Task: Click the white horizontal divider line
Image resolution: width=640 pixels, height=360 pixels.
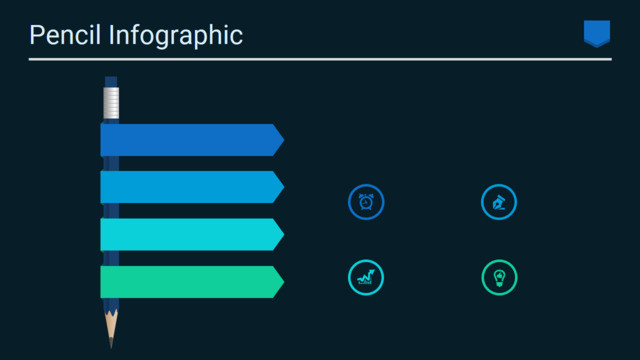Action: (x=320, y=59)
